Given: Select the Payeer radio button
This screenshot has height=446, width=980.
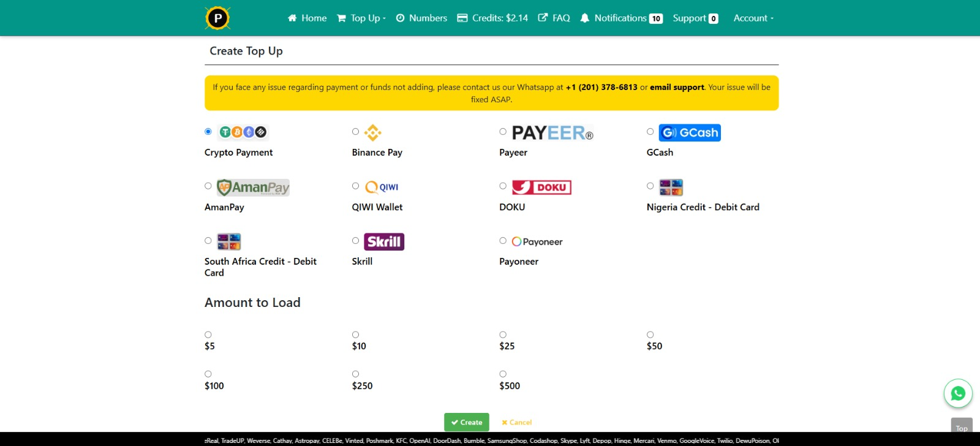Looking at the screenshot, I should coord(503,131).
